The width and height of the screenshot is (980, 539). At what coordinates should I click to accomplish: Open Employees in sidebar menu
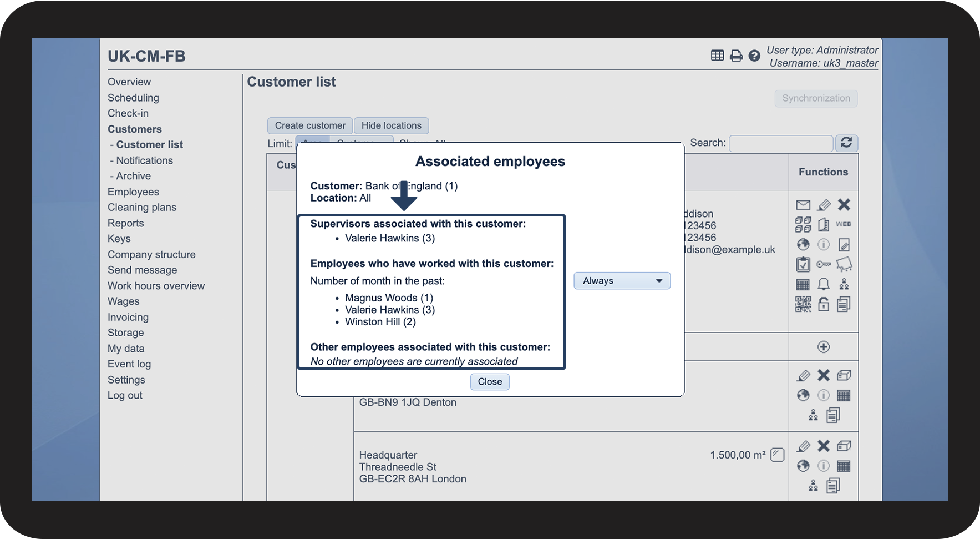click(x=133, y=192)
